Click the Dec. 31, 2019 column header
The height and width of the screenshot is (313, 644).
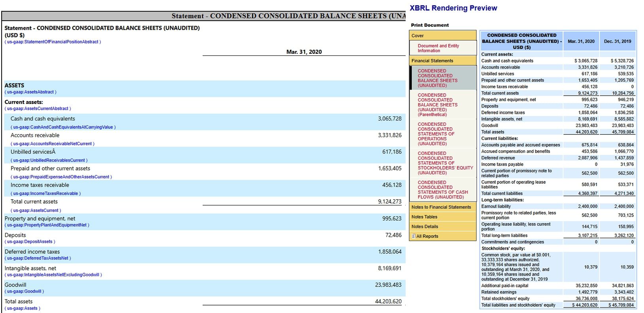618,41
